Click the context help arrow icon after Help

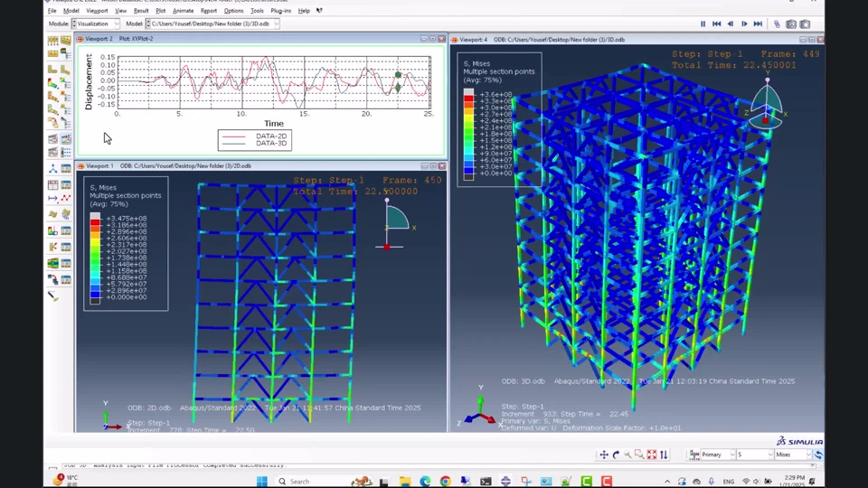pos(319,11)
